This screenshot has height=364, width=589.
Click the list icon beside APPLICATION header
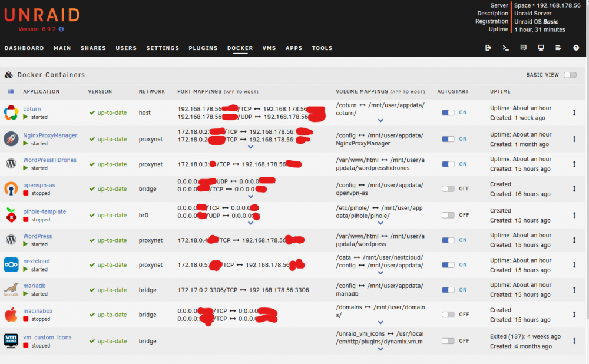click(x=11, y=91)
